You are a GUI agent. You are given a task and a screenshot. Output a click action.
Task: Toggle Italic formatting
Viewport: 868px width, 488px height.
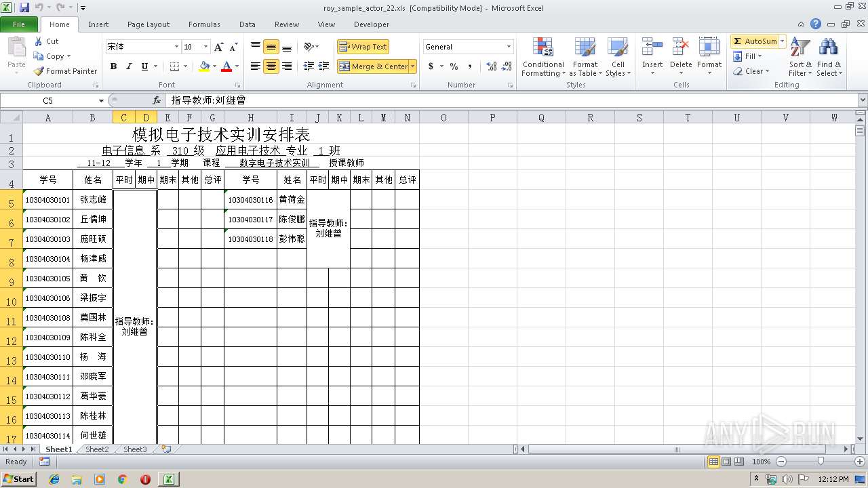[x=128, y=66]
